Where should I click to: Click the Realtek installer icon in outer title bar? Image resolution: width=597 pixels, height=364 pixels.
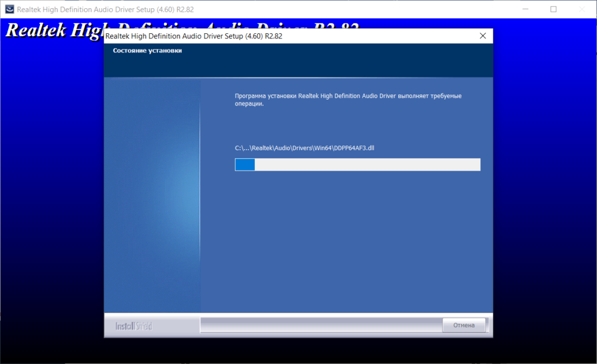point(9,9)
